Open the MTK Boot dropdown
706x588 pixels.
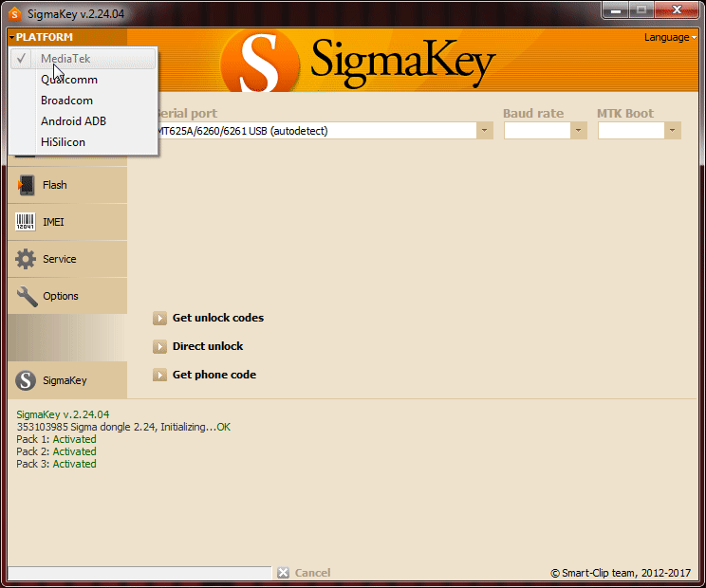tap(673, 131)
